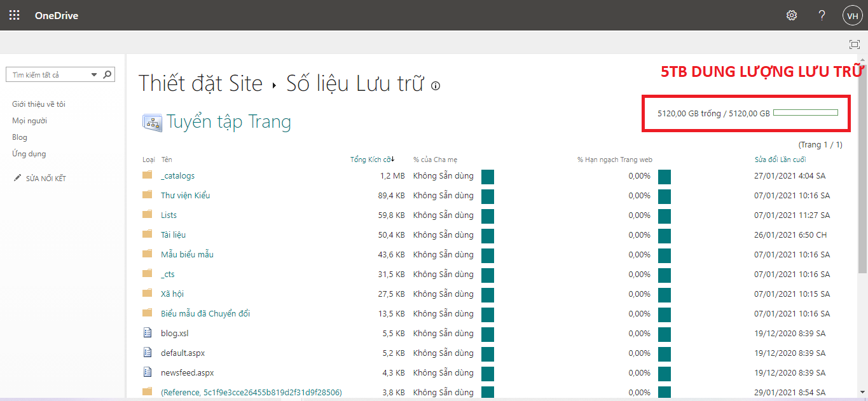Click the help question mark icon
Screen dimensions: 868x401
click(x=822, y=15)
